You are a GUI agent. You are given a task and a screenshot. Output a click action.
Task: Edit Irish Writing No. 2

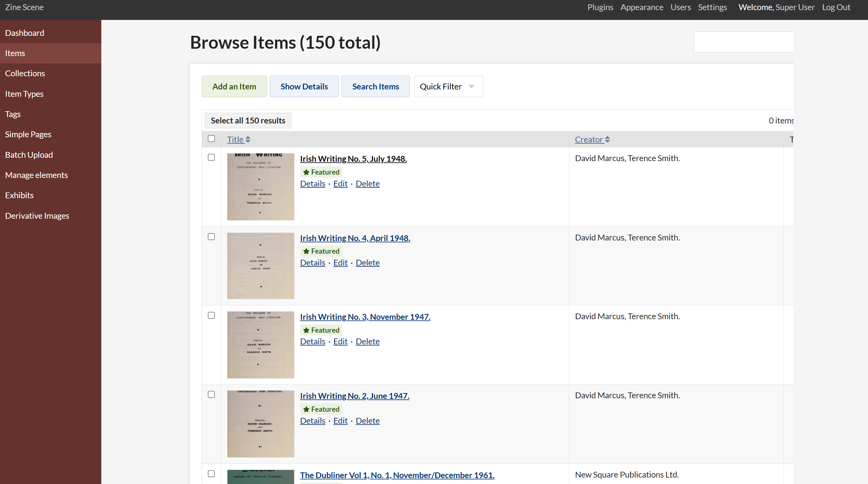pyautogui.click(x=340, y=421)
